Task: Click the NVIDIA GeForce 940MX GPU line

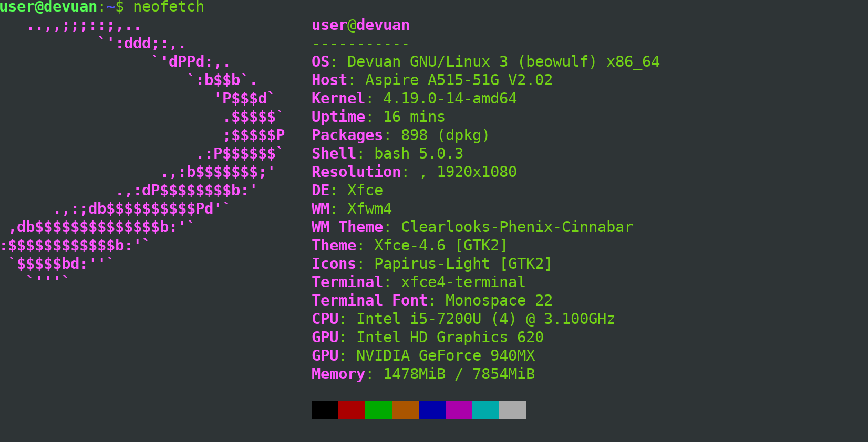Action: 445,356
